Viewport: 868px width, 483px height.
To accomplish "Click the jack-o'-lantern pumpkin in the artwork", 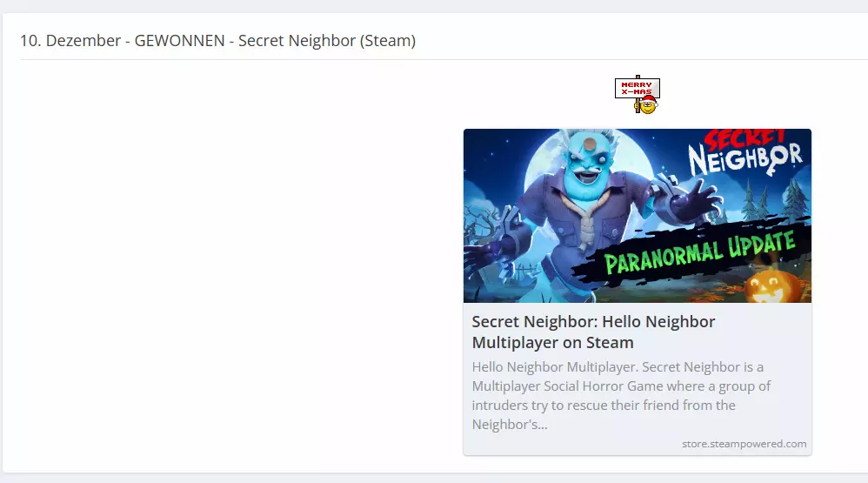I will pos(771,287).
